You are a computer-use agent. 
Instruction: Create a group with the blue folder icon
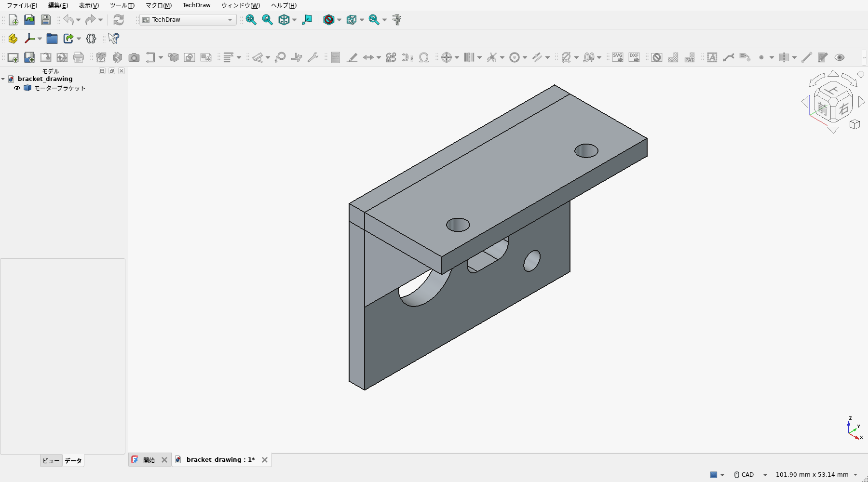tap(52, 39)
